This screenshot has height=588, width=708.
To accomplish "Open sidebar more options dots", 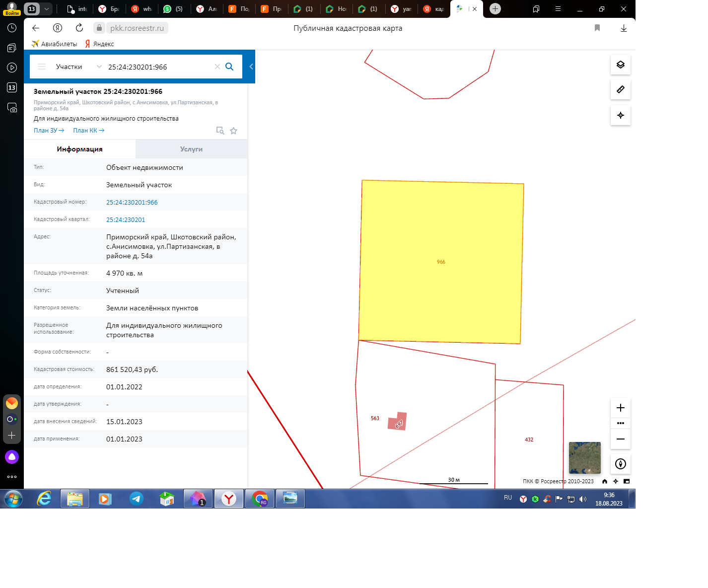I will coord(12,477).
